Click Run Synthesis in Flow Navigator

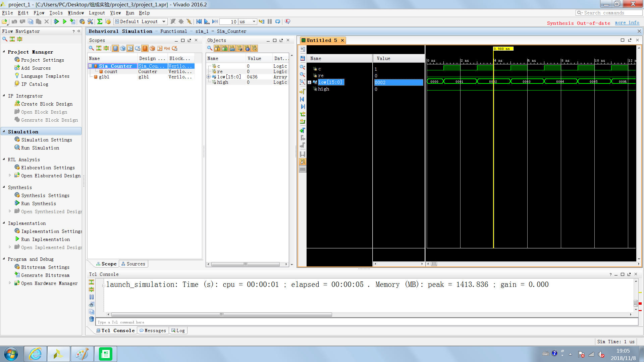[x=38, y=203]
